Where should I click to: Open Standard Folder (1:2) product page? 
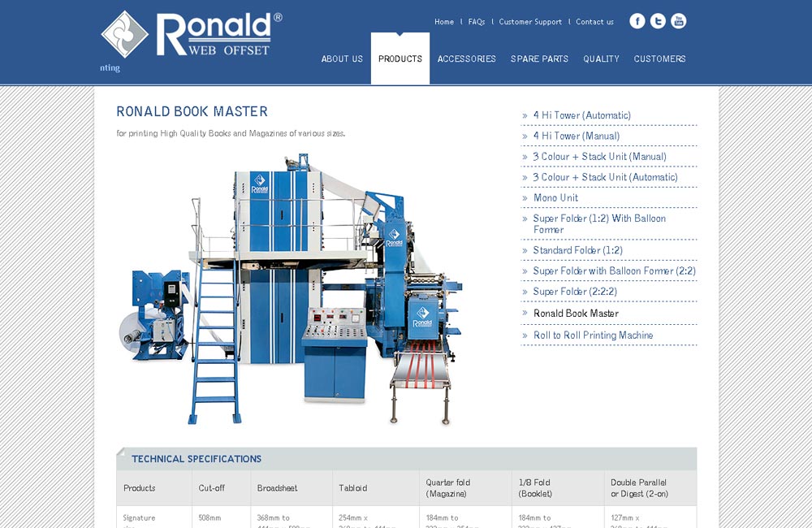577,250
